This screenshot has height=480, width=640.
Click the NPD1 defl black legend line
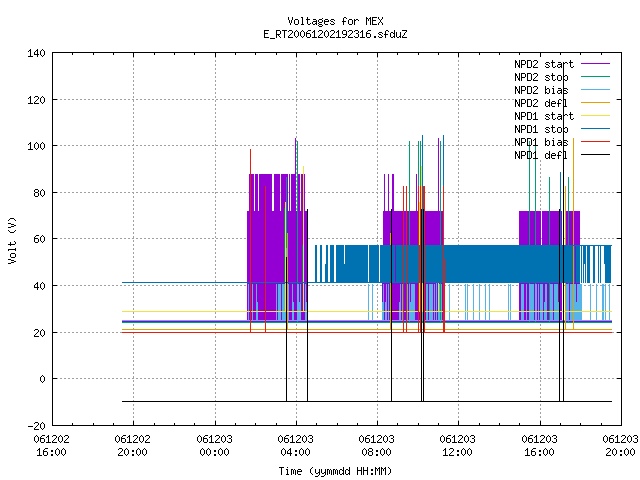click(595, 155)
